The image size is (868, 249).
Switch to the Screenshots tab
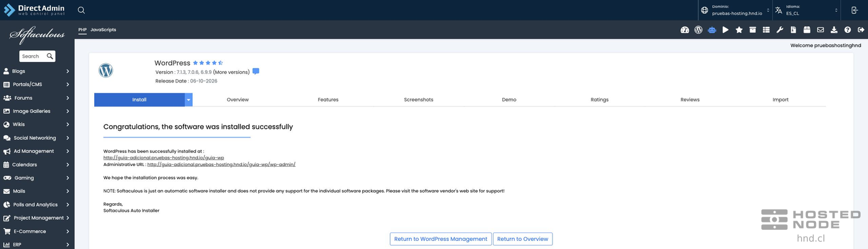(418, 100)
